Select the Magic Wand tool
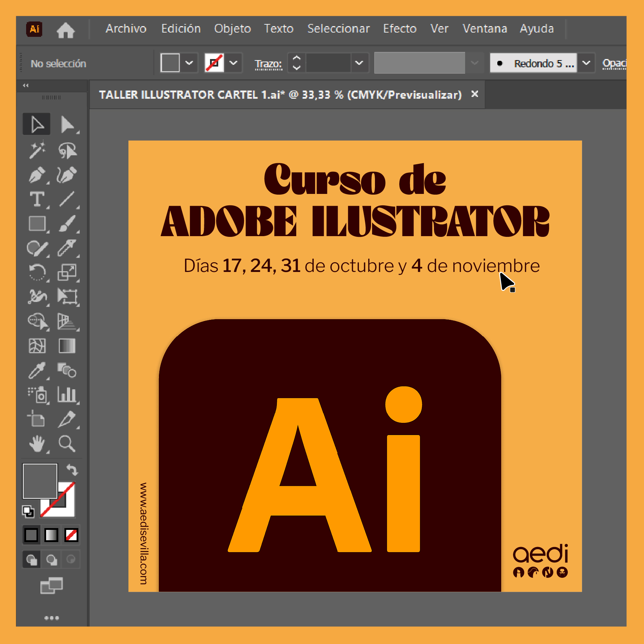The image size is (644, 644). click(x=37, y=150)
